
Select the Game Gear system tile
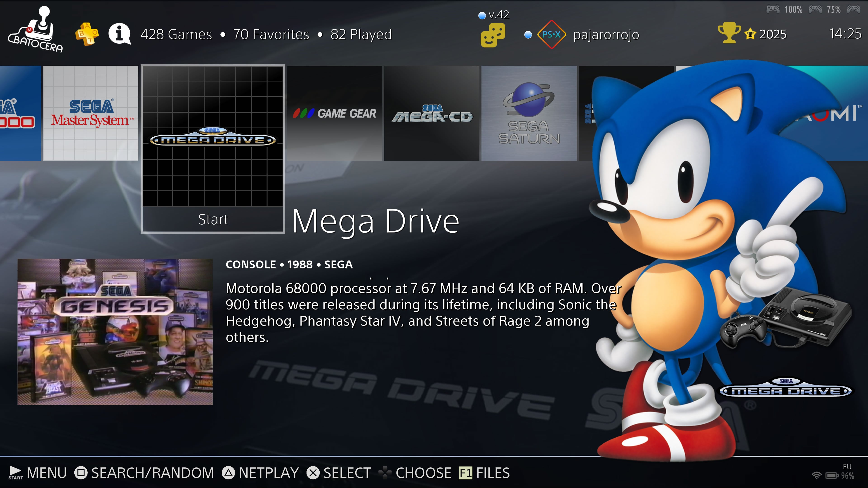point(335,113)
